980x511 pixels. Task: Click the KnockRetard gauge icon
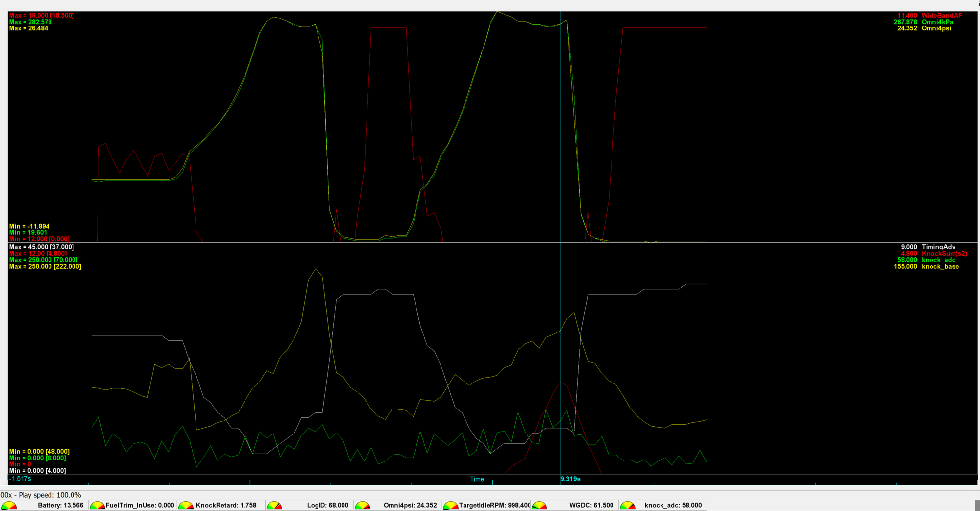186,506
